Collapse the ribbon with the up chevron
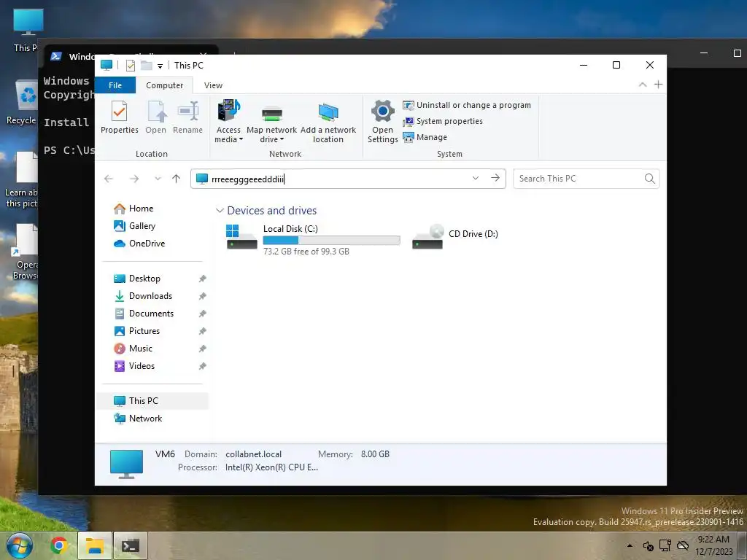 coord(643,85)
